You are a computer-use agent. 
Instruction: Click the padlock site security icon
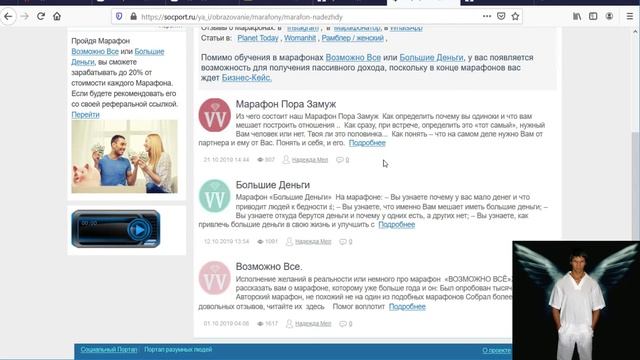[x=133, y=17]
